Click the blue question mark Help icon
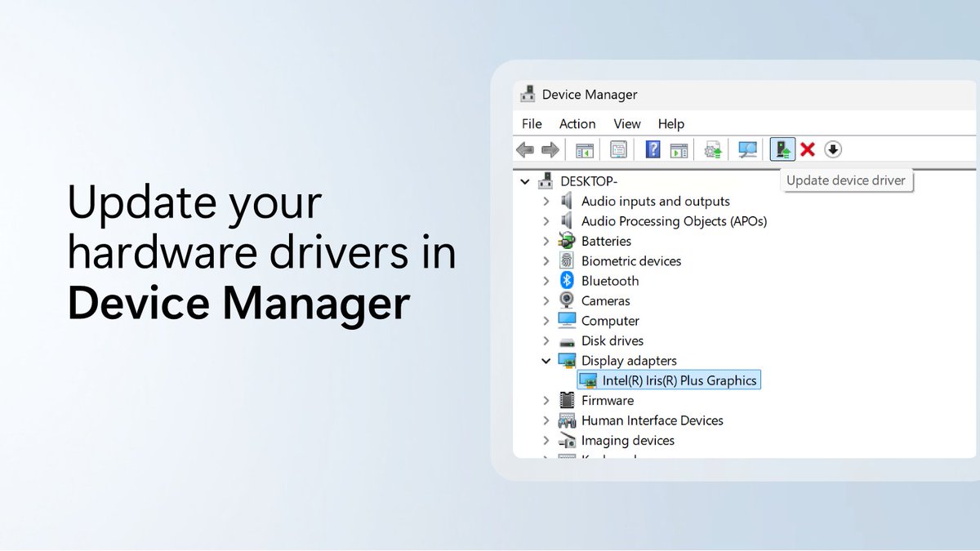Image resolution: width=980 pixels, height=551 pixels. tap(653, 149)
